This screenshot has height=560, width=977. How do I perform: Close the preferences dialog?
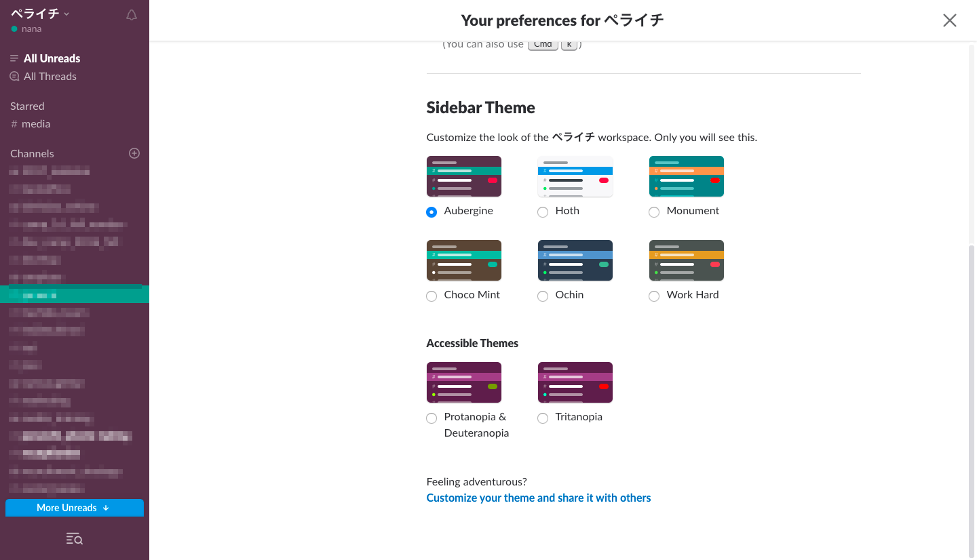tap(949, 20)
